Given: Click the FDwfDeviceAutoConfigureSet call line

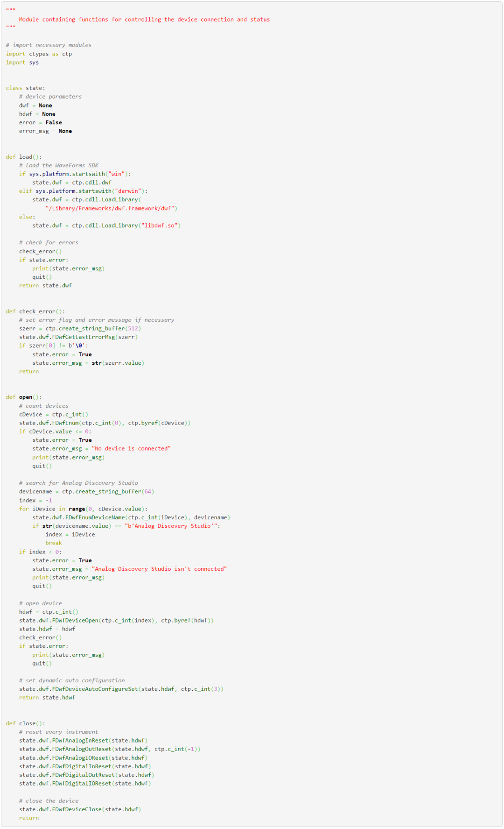Looking at the screenshot, I should tap(121, 689).
